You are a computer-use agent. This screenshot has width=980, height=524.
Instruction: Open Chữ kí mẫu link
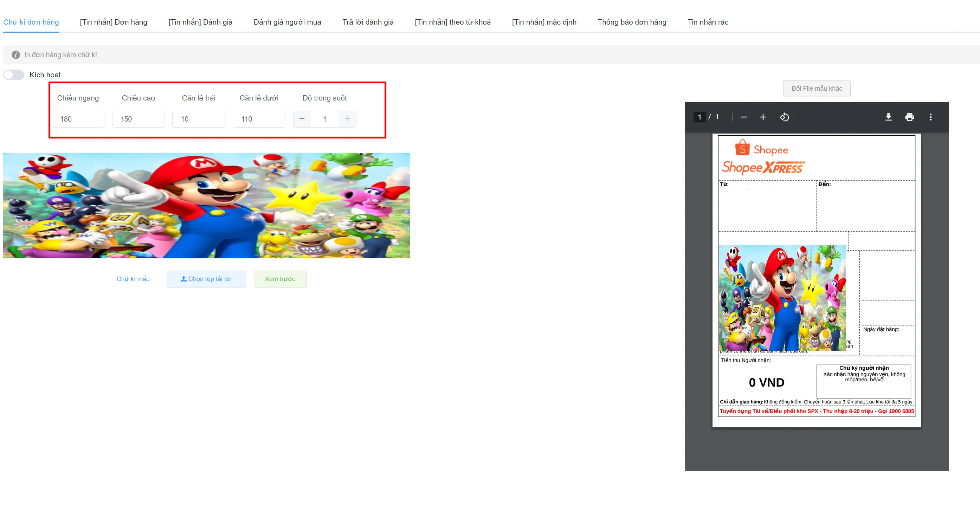click(x=133, y=279)
